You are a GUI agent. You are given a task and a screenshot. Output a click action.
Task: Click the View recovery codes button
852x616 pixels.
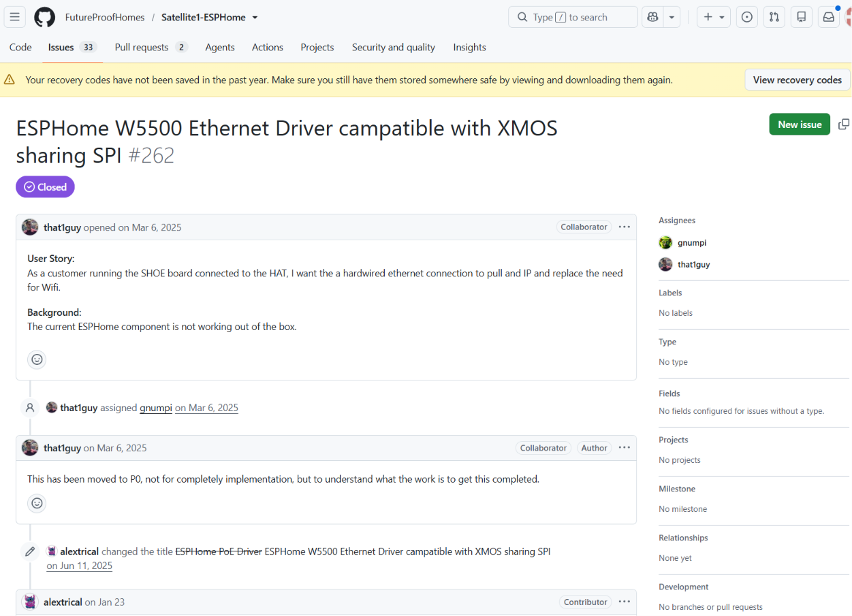(x=798, y=80)
